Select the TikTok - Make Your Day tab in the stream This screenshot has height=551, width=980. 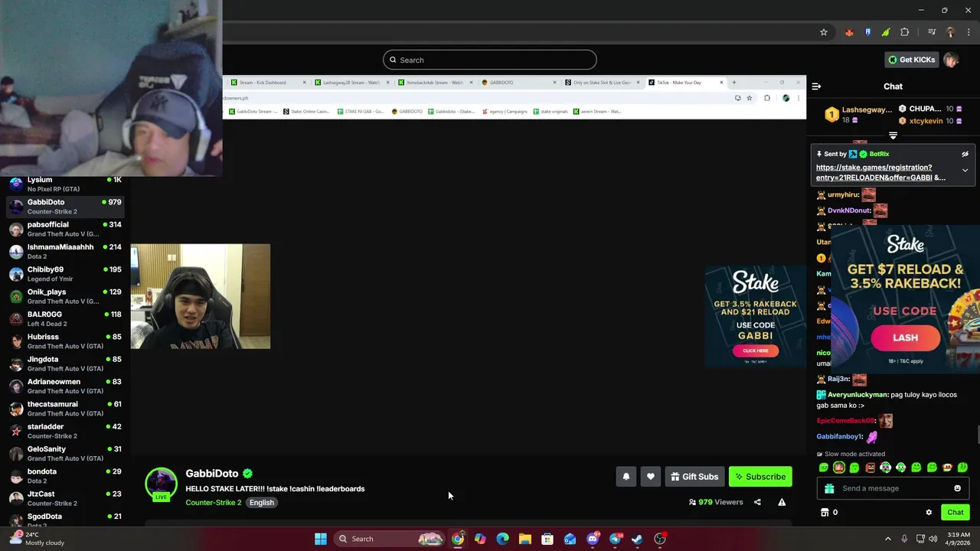pos(684,83)
